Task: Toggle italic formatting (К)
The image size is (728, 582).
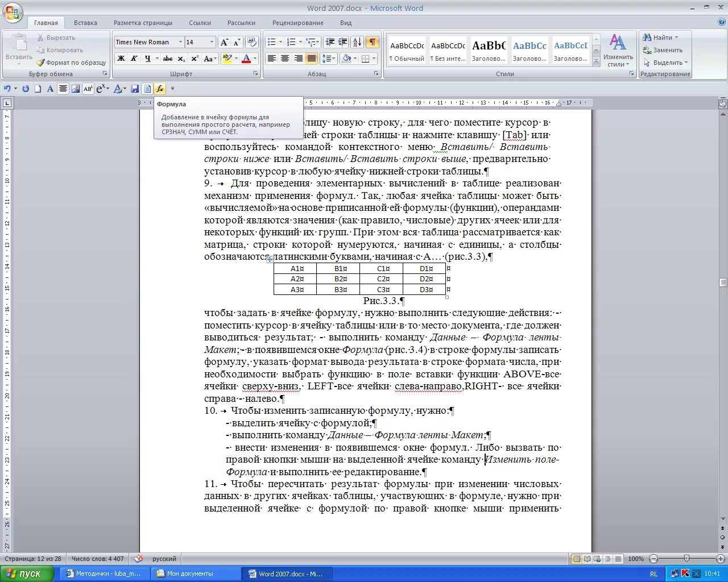Action: click(x=134, y=59)
